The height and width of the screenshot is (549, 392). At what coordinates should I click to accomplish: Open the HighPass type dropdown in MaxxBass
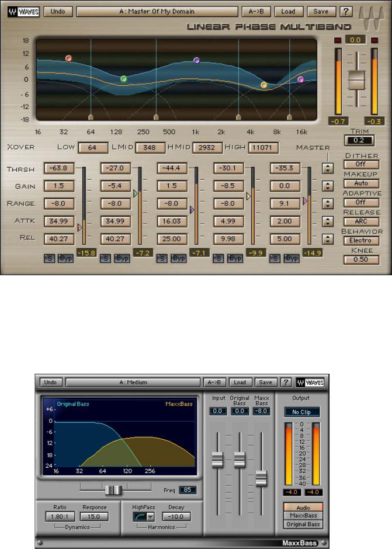pos(150,517)
